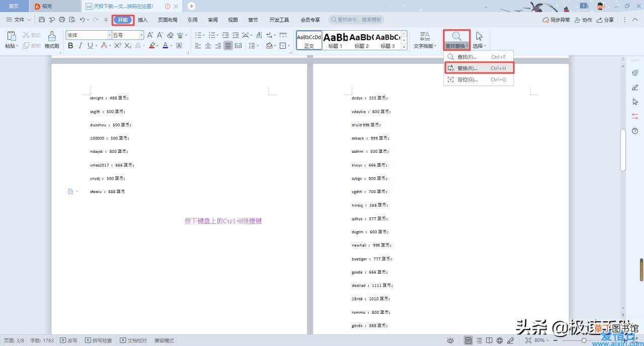Click the Share (分享) button
This screenshot has width=644, height=346.
(606, 20)
